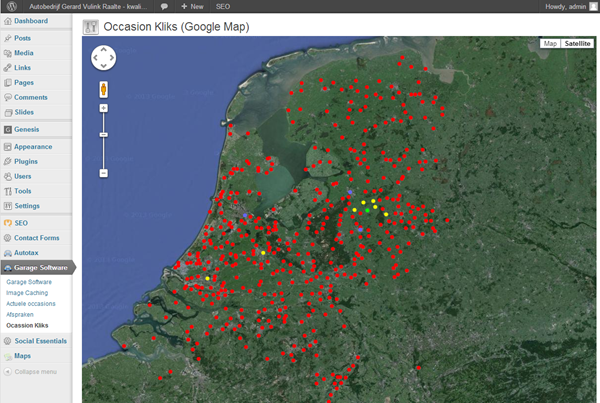Pan the map down with arrow

coord(103,66)
